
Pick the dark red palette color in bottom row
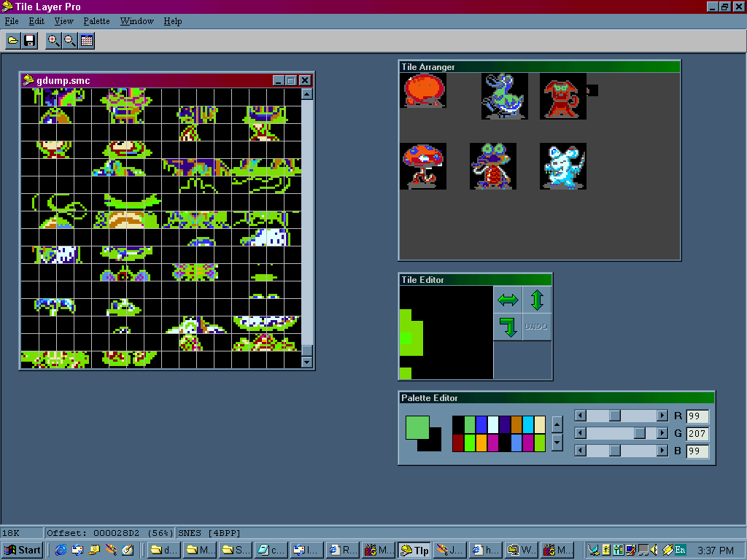(458, 443)
